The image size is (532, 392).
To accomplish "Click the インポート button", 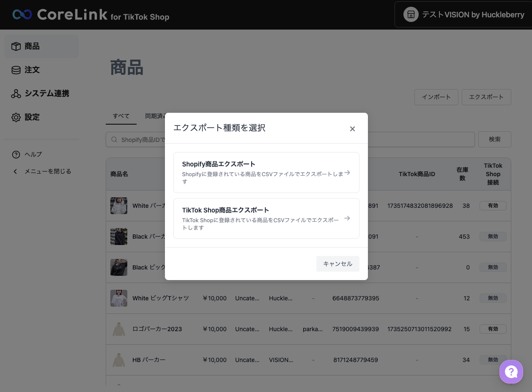I will (x=436, y=97).
